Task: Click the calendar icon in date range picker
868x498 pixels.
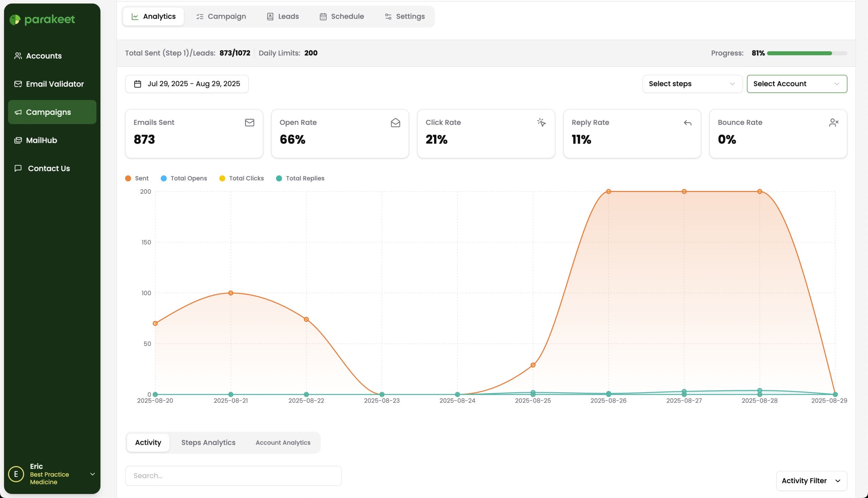Action: pyautogui.click(x=137, y=84)
